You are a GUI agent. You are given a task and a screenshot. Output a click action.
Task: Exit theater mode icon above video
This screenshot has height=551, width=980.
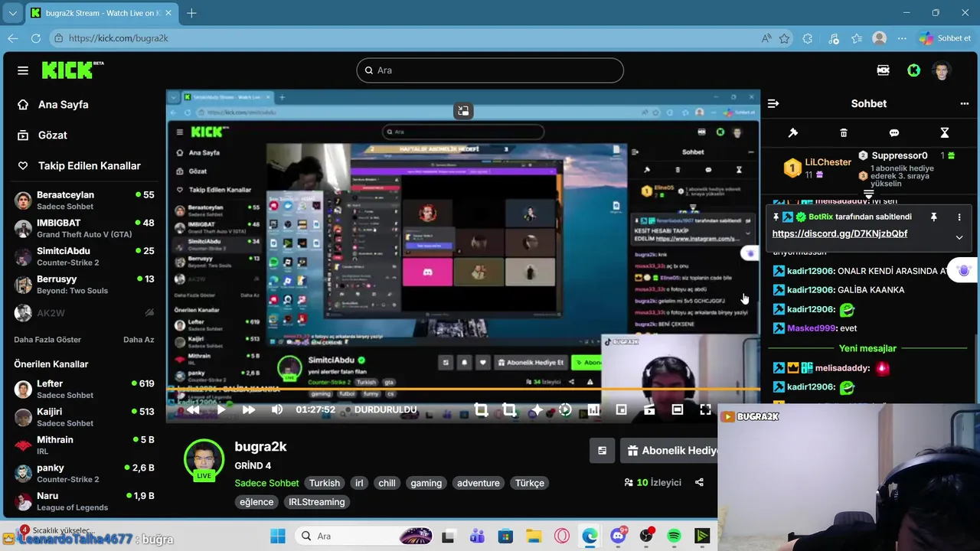tap(463, 111)
